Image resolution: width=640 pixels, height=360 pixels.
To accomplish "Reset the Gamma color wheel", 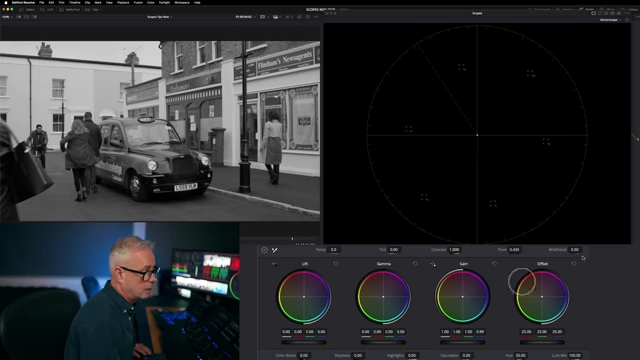I will pyautogui.click(x=415, y=264).
